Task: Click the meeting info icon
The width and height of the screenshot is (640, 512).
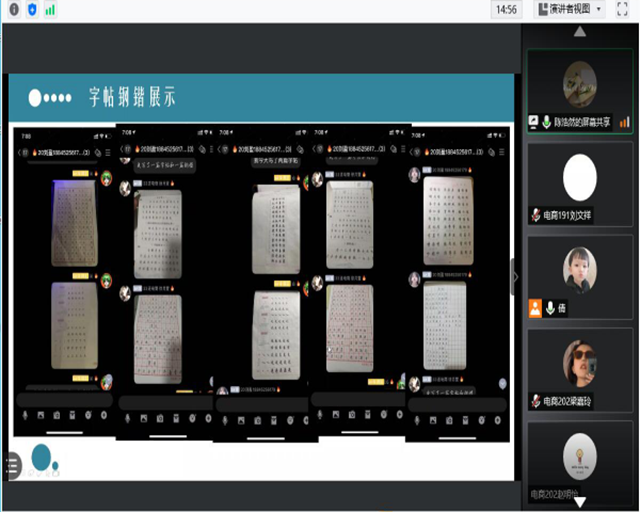Action: (14, 9)
